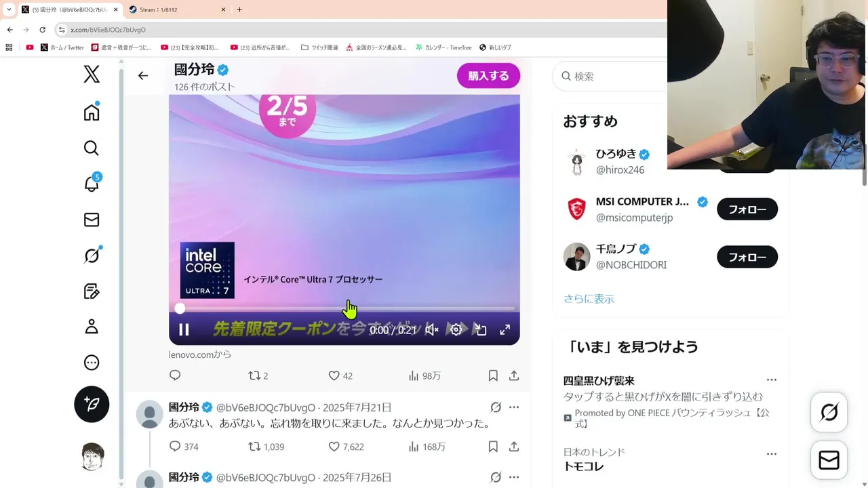Seek on the video progress bar
The height and width of the screenshot is (488, 868).
pos(347,308)
